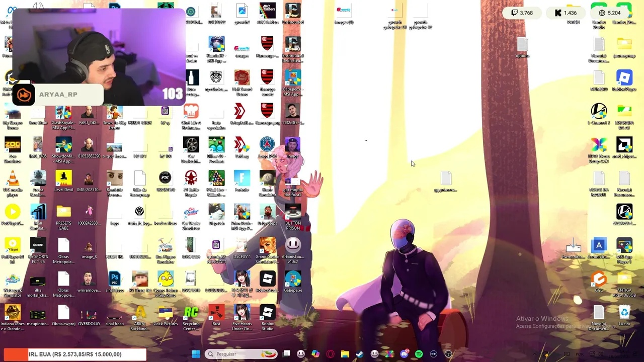Open Copilot from the taskbar
Image resolution: width=644 pixels, height=362 pixels.
tap(315, 354)
